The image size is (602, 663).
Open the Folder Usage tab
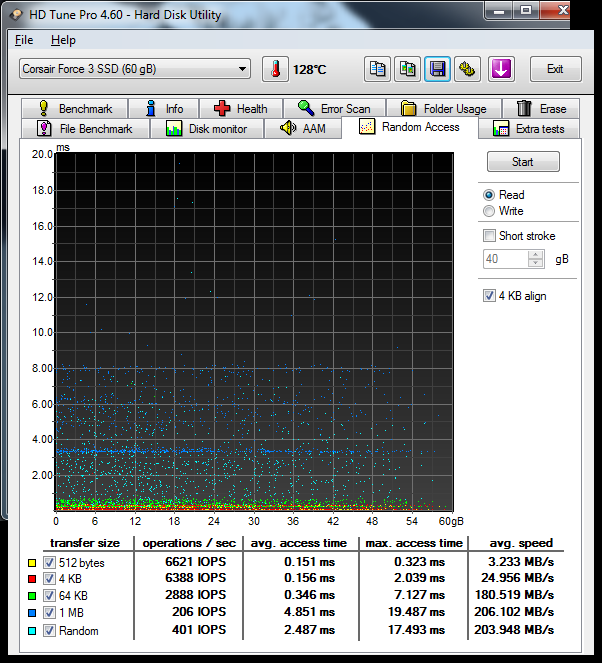click(x=444, y=109)
